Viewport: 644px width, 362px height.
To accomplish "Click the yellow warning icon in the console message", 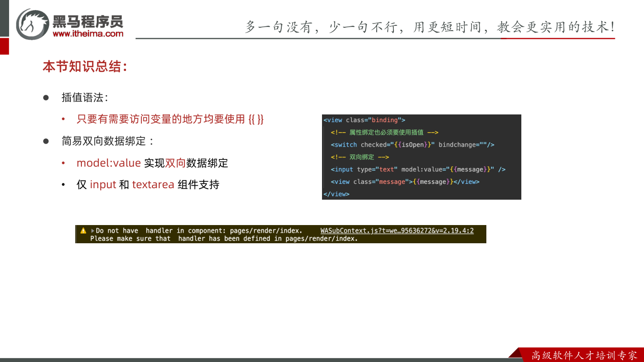I will click(x=83, y=230).
